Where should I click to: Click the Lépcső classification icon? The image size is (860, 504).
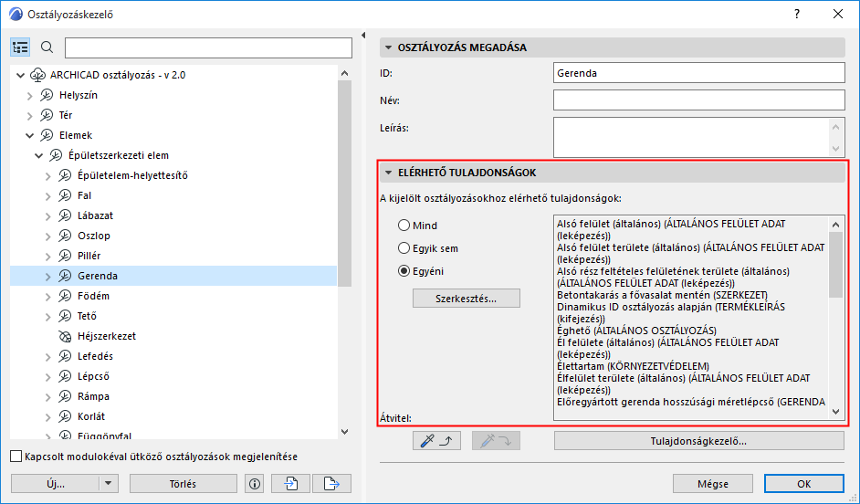tap(65, 377)
